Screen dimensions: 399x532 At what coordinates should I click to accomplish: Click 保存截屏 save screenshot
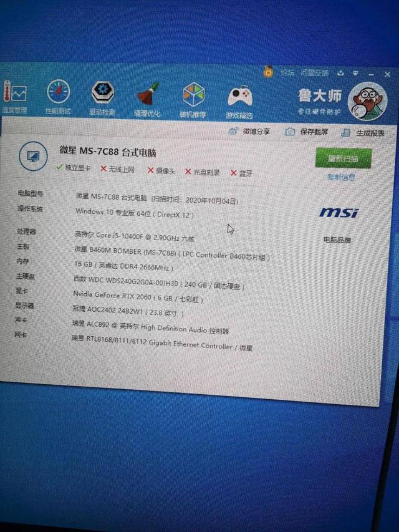[x=307, y=132]
